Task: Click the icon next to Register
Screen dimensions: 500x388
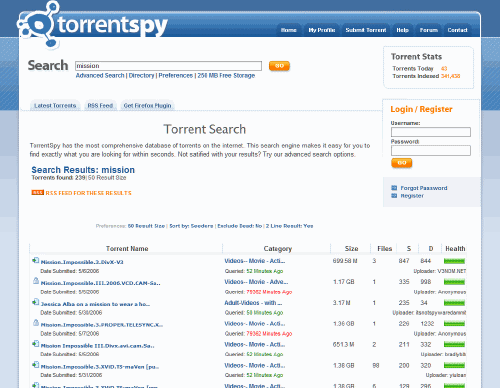Action: point(394,196)
